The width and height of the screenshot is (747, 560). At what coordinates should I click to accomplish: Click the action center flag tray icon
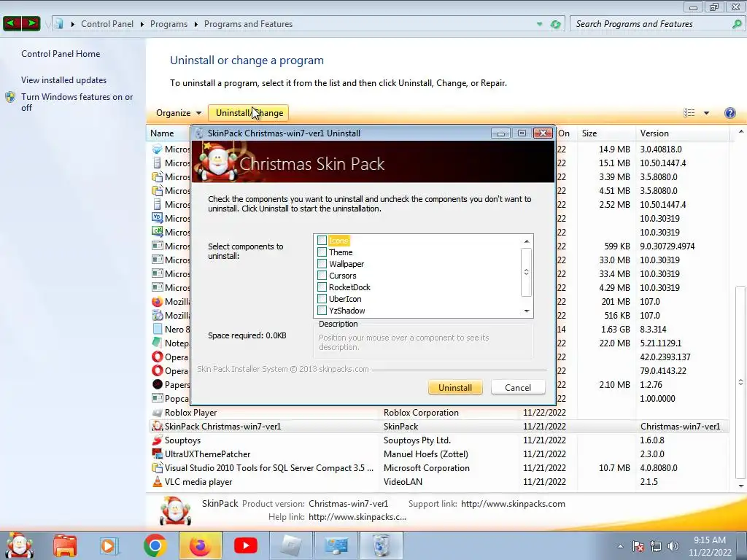(638, 546)
